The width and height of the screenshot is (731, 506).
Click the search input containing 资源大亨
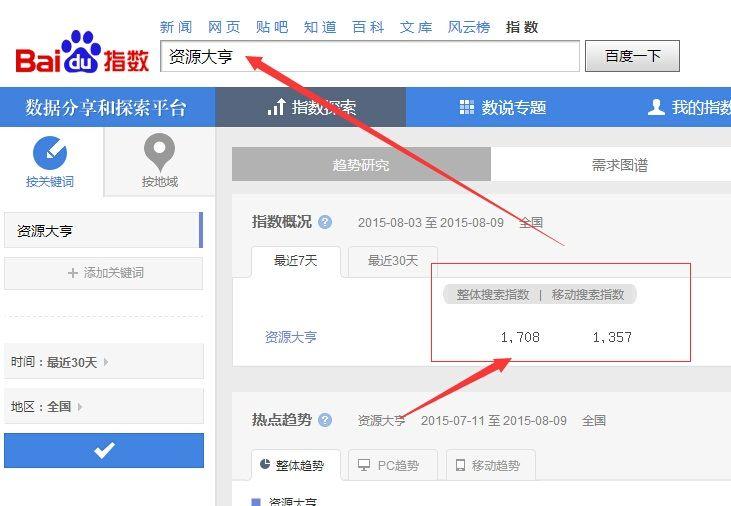tap(370, 56)
